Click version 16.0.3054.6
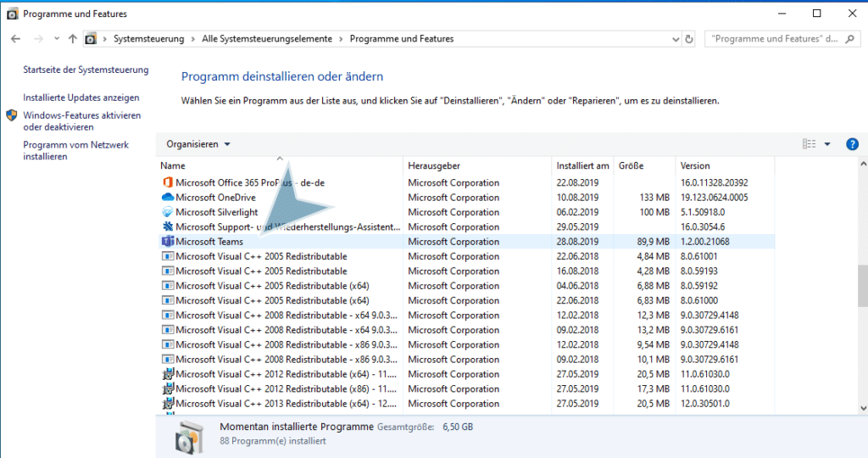The image size is (868, 458). click(x=703, y=227)
